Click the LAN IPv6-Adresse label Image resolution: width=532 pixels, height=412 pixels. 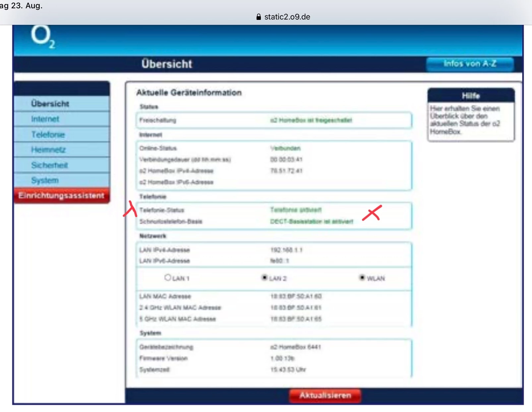pyautogui.click(x=165, y=261)
